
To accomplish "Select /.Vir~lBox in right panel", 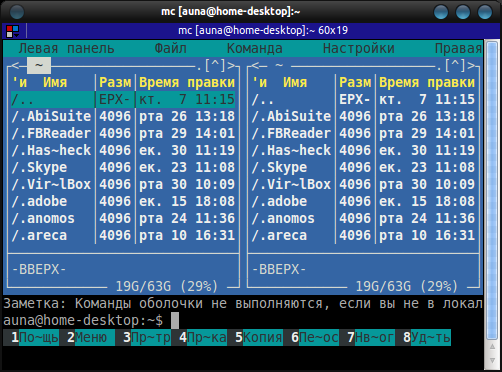I will click(x=363, y=184).
